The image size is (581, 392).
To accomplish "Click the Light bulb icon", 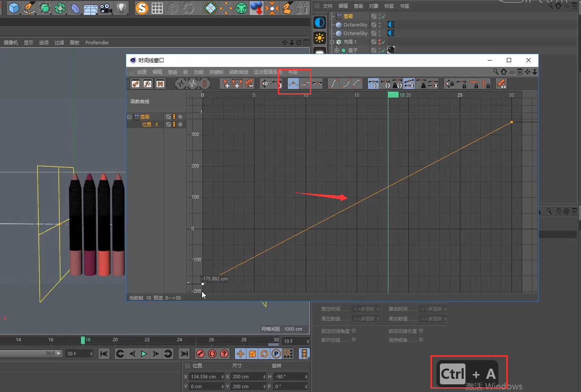I will coord(121,8).
